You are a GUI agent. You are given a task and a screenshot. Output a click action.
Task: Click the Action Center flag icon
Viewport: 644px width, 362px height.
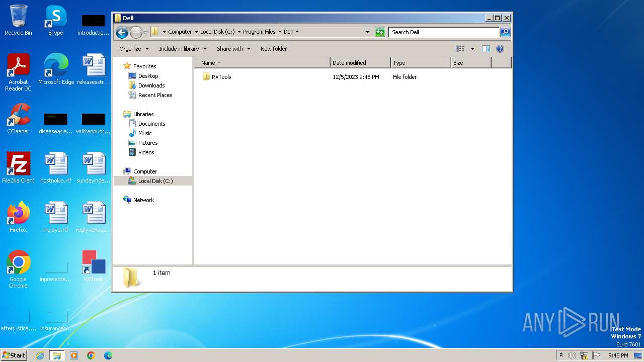[596, 355]
